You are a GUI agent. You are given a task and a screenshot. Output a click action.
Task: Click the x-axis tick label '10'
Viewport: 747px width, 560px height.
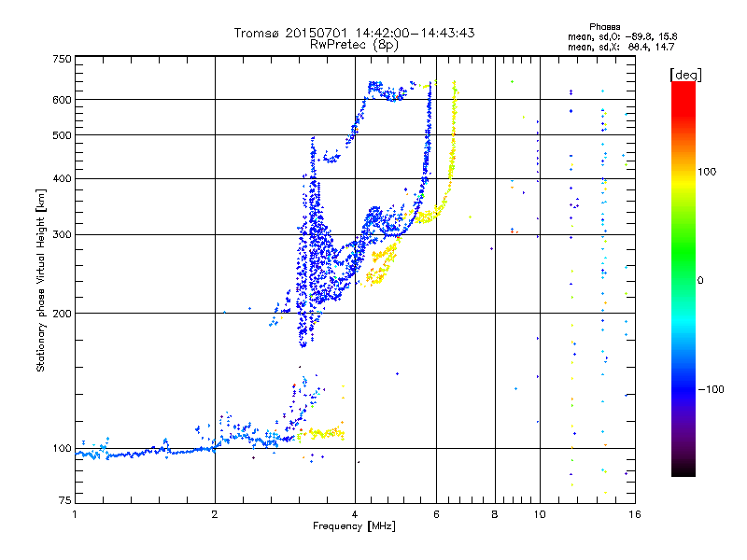click(540, 514)
